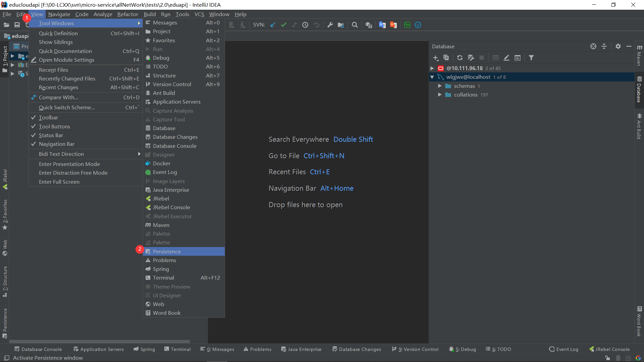Open the database Query Console icon

518,58
